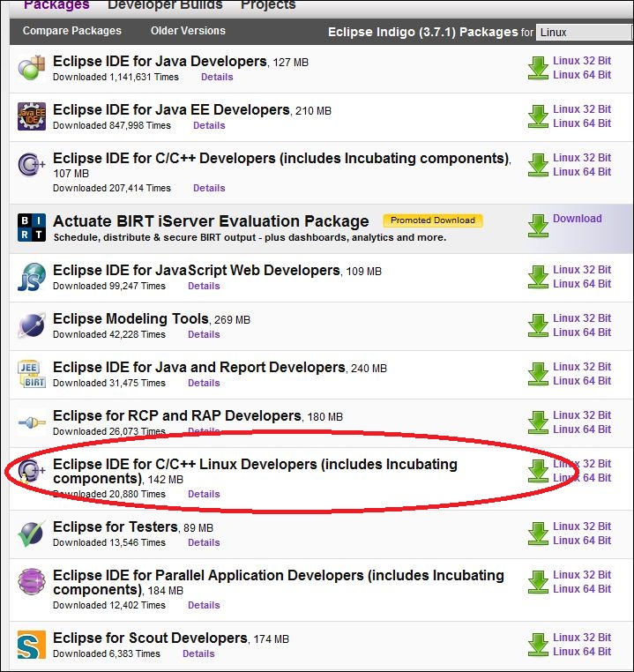Screen dimensions: 634x672
Task: Open Details for C/C++ Developers 107 MB package
Action: click(209, 188)
